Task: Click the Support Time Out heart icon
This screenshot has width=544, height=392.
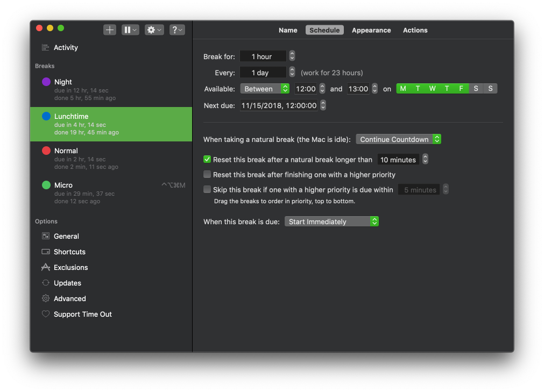Action: pyautogui.click(x=45, y=314)
